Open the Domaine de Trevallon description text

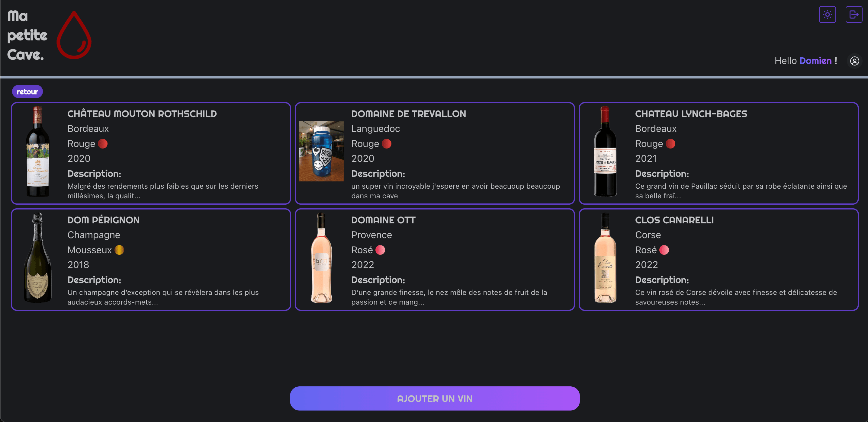[455, 191]
